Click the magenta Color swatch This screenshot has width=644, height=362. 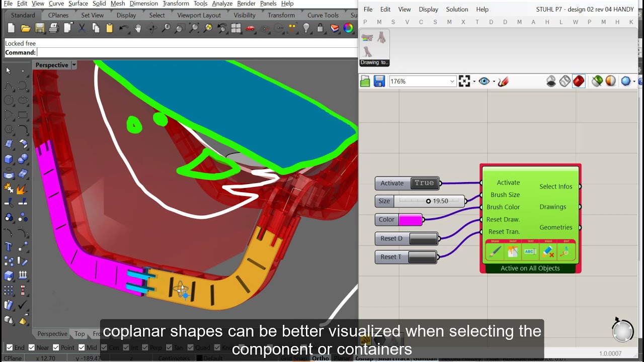pyautogui.click(x=410, y=220)
